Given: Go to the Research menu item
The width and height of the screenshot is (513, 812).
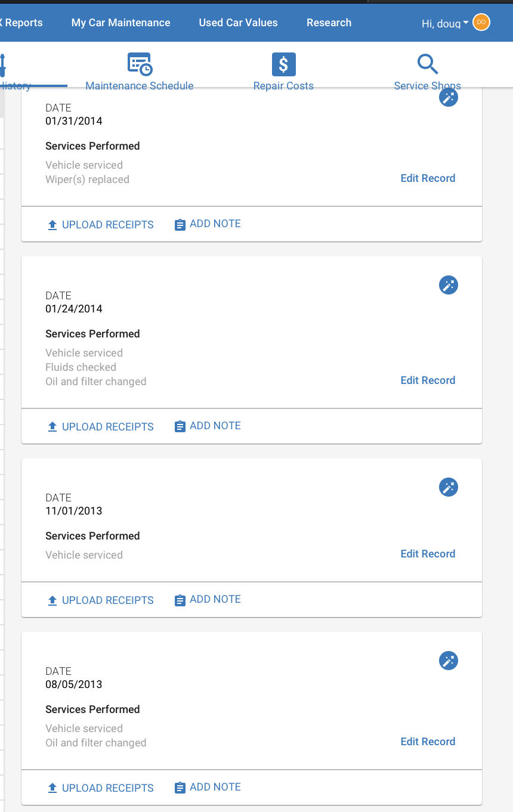Looking at the screenshot, I should coord(329,23).
